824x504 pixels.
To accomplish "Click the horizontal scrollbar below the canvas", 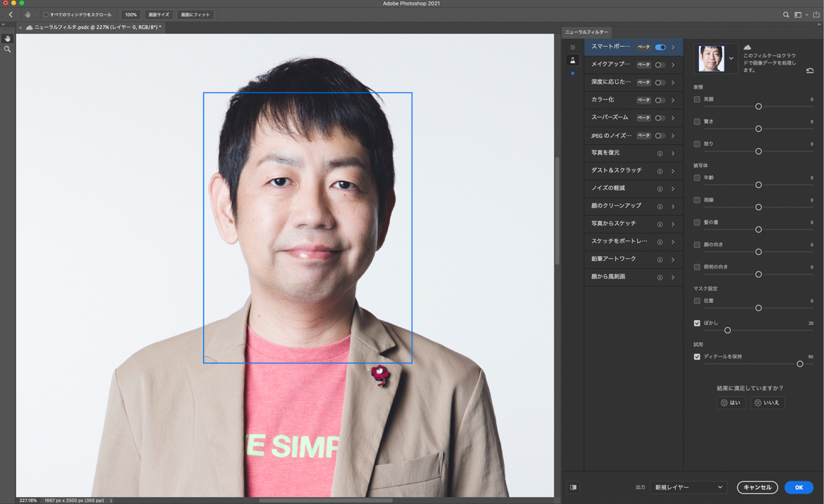I will click(x=326, y=500).
